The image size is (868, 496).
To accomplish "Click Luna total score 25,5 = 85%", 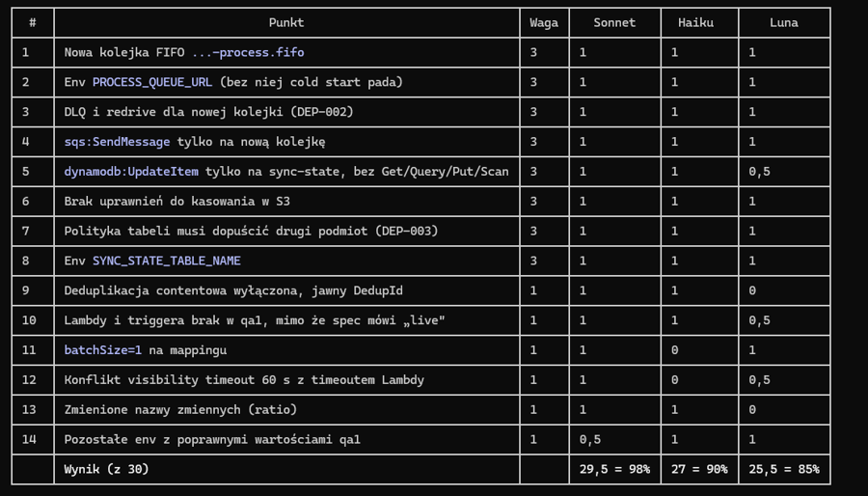I will [x=784, y=469].
